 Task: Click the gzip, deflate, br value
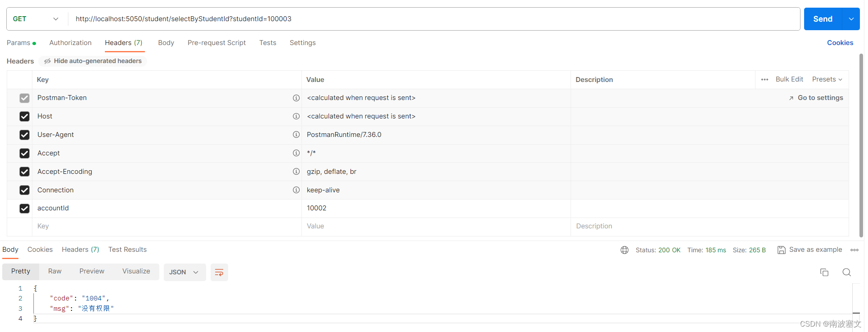point(332,172)
